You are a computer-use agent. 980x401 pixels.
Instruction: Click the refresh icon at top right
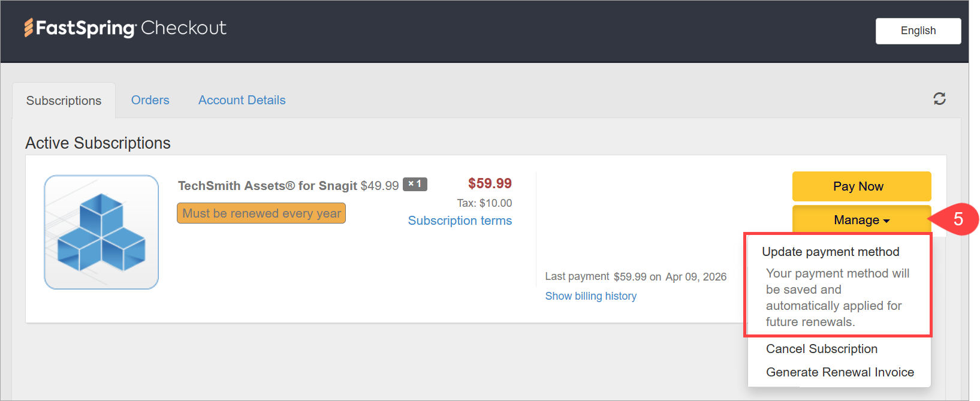[939, 99]
